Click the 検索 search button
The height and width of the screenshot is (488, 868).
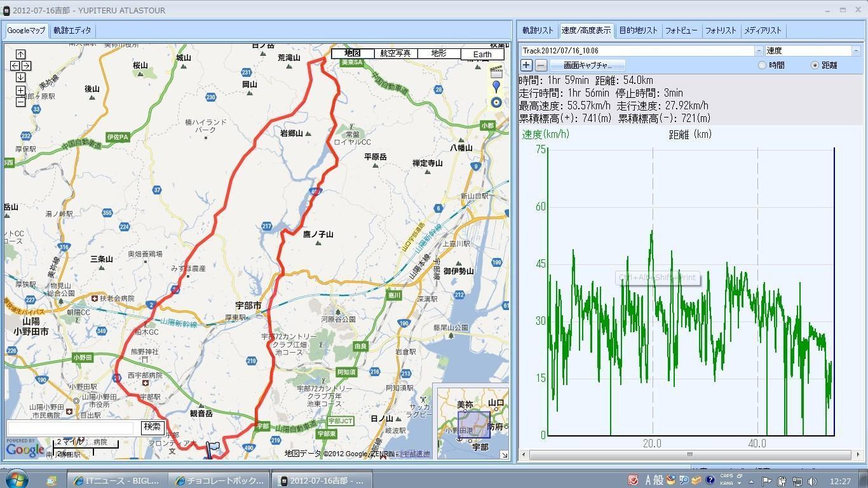(153, 427)
